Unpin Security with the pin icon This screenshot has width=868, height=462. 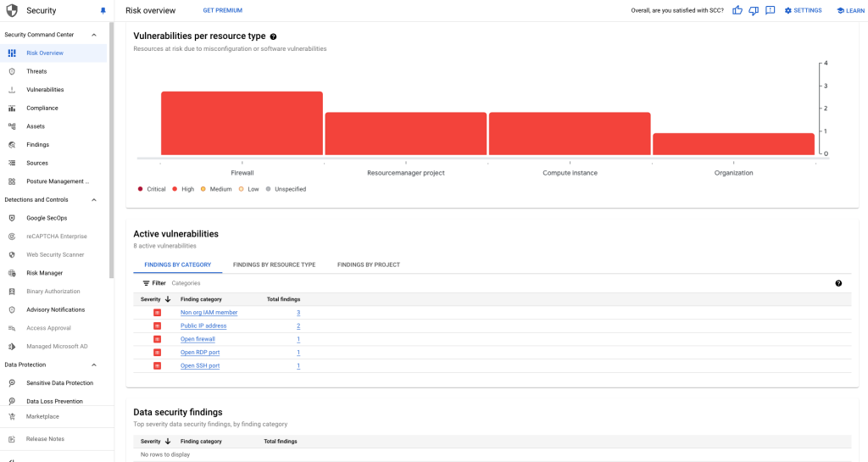[103, 10]
